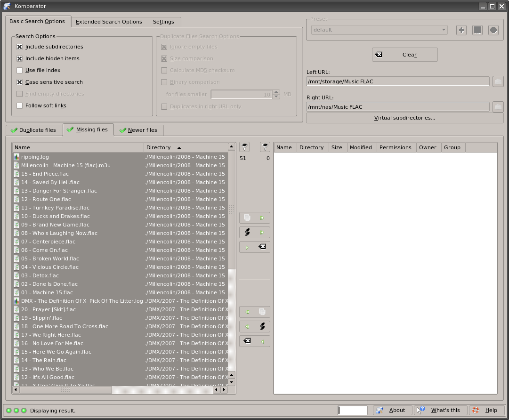Toggle Ignore empty files checkbox
The height and width of the screenshot is (420, 509).
pyautogui.click(x=164, y=47)
